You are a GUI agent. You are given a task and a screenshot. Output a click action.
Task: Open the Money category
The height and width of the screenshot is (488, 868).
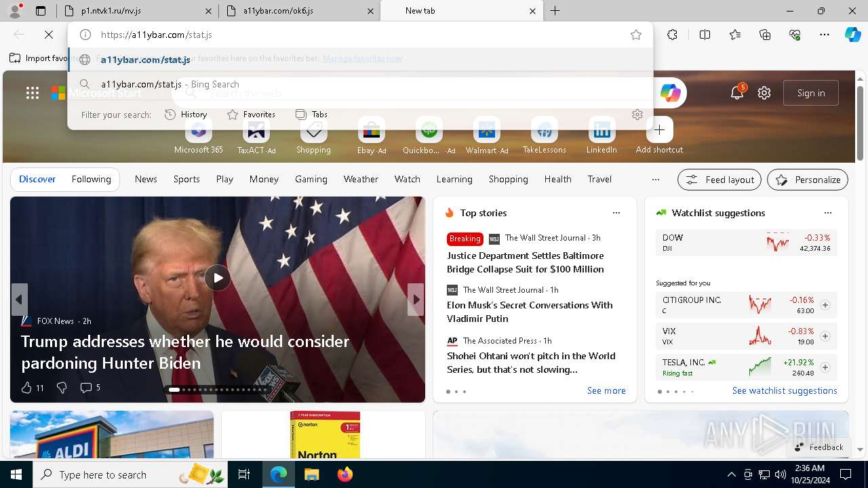click(x=264, y=179)
